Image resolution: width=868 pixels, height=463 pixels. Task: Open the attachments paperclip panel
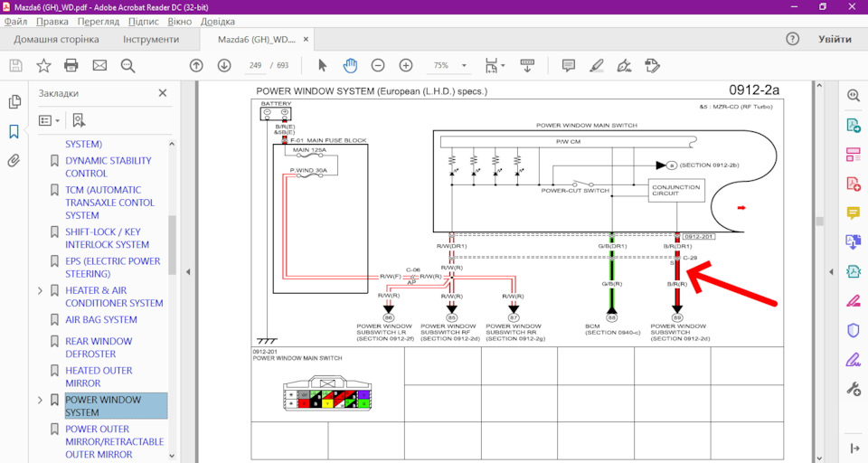(x=14, y=161)
